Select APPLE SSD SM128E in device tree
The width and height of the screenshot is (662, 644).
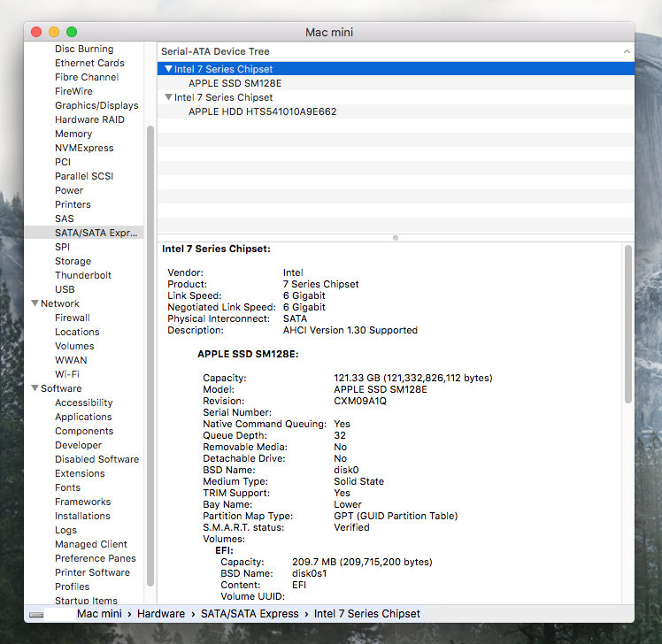pyautogui.click(x=235, y=83)
